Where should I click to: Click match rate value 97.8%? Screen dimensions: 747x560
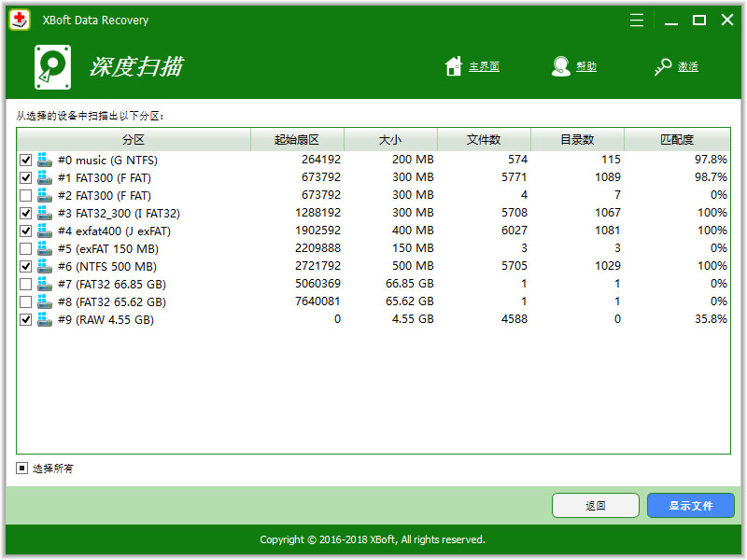[x=711, y=159]
